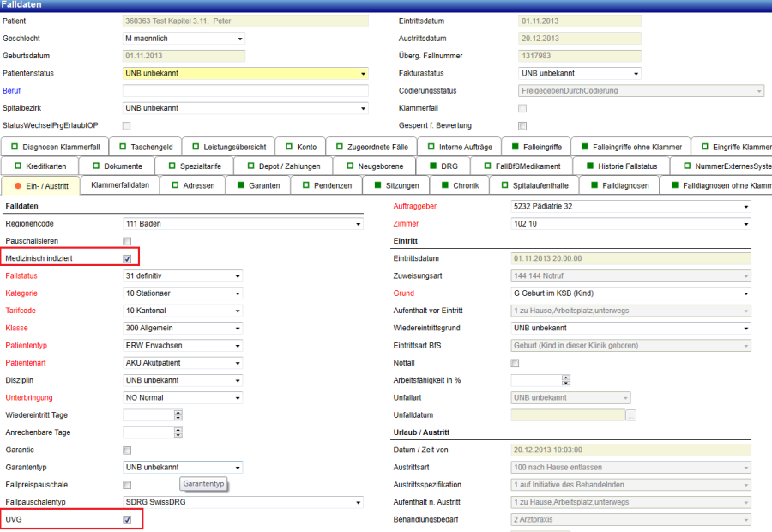Toggle the Garantie checkbox

pyautogui.click(x=127, y=450)
